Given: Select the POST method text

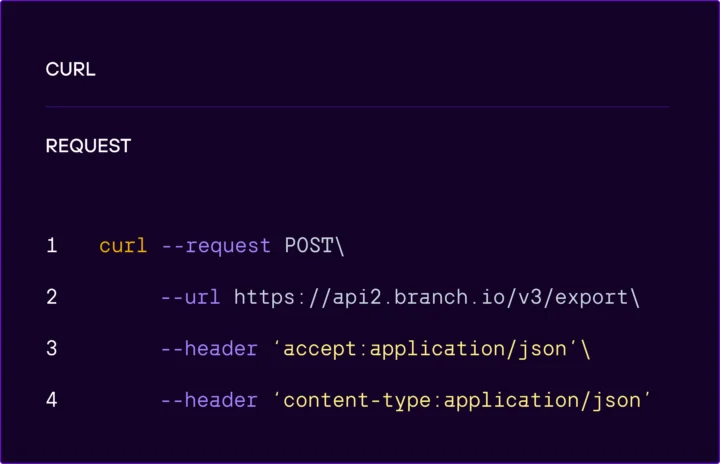Looking at the screenshot, I should 309,246.
